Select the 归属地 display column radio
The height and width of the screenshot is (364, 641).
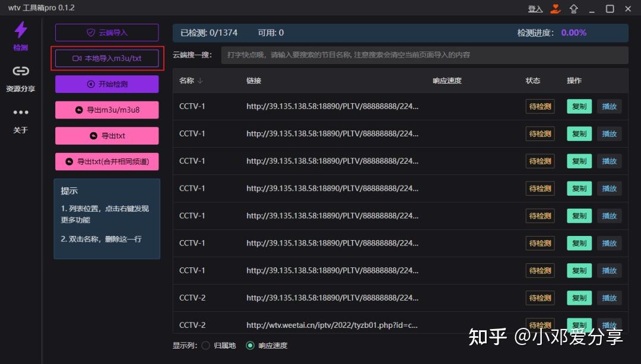pos(206,346)
